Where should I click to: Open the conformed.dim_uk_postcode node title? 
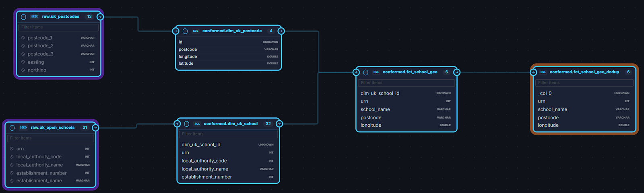coord(232,31)
